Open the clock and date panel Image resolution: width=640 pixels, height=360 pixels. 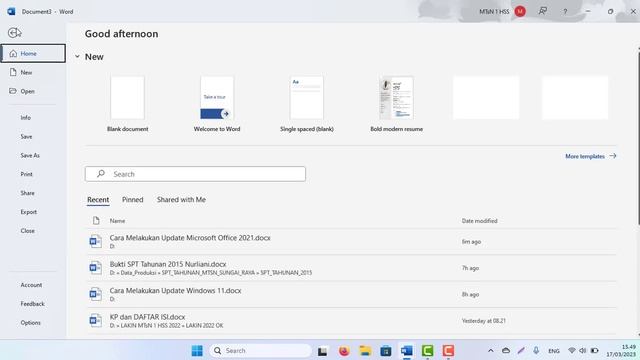click(621, 351)
